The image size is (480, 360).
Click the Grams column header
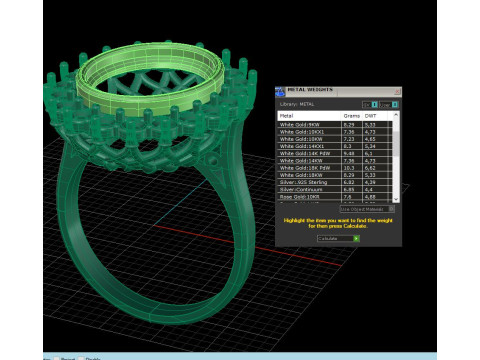tap(351, 116)
